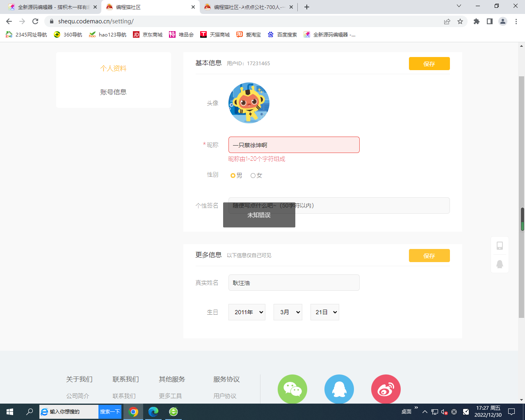
Task: Open 用户协议 footer link
Action: (x=225, y=396)
